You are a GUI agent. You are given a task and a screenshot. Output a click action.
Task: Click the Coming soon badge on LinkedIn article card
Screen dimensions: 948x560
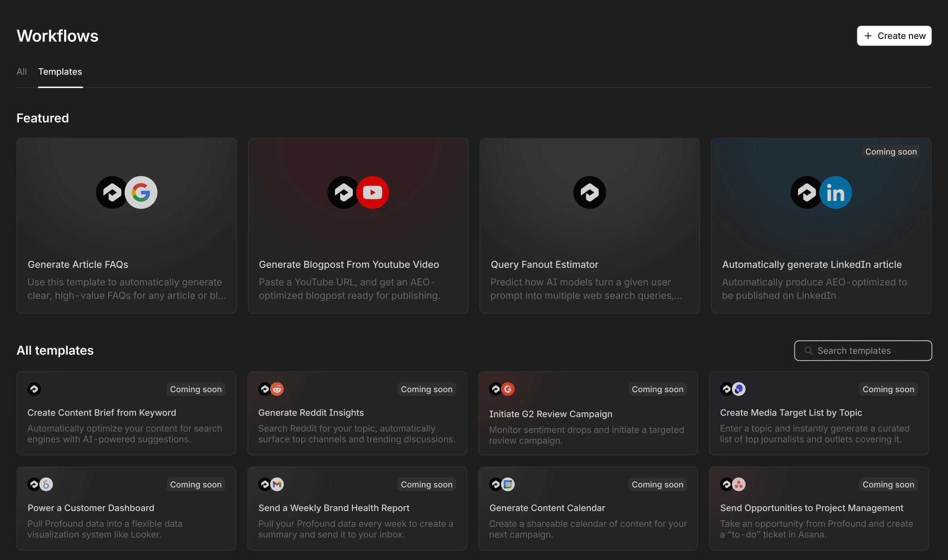(891, 152)
